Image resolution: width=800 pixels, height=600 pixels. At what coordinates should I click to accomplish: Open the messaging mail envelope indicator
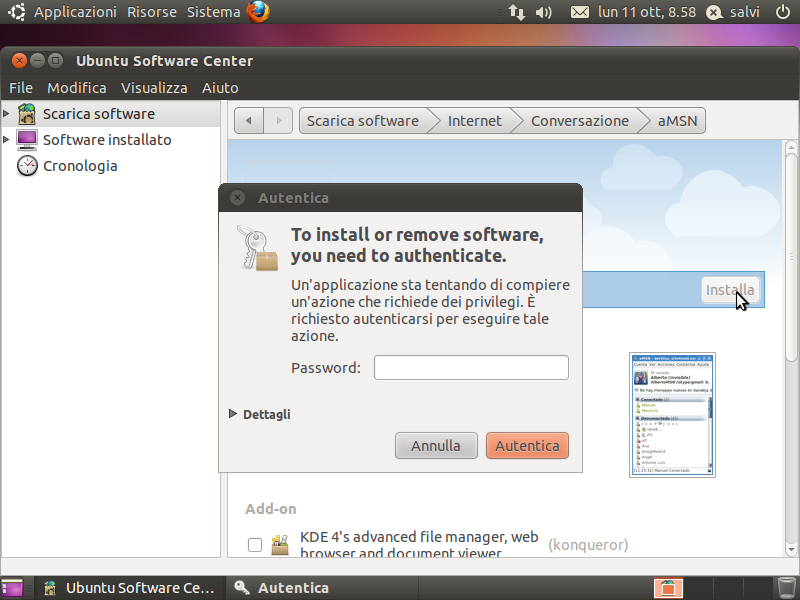(580, 12)
